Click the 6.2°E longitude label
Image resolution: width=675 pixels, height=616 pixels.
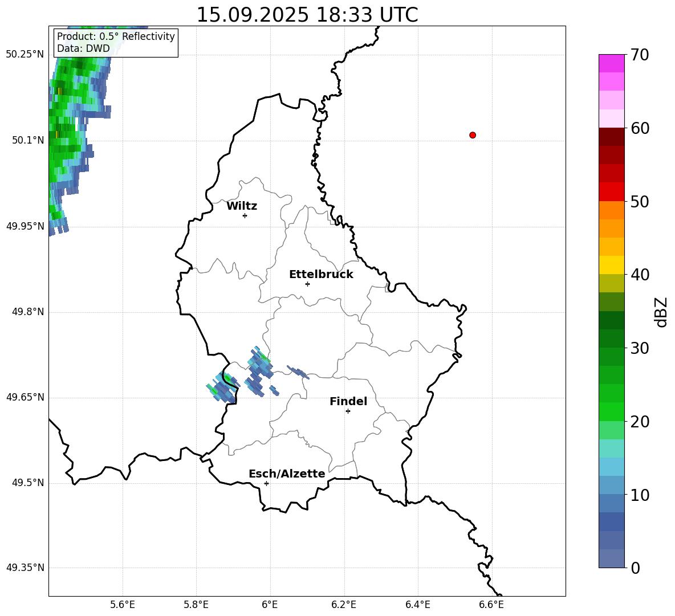tap(344, 605)
